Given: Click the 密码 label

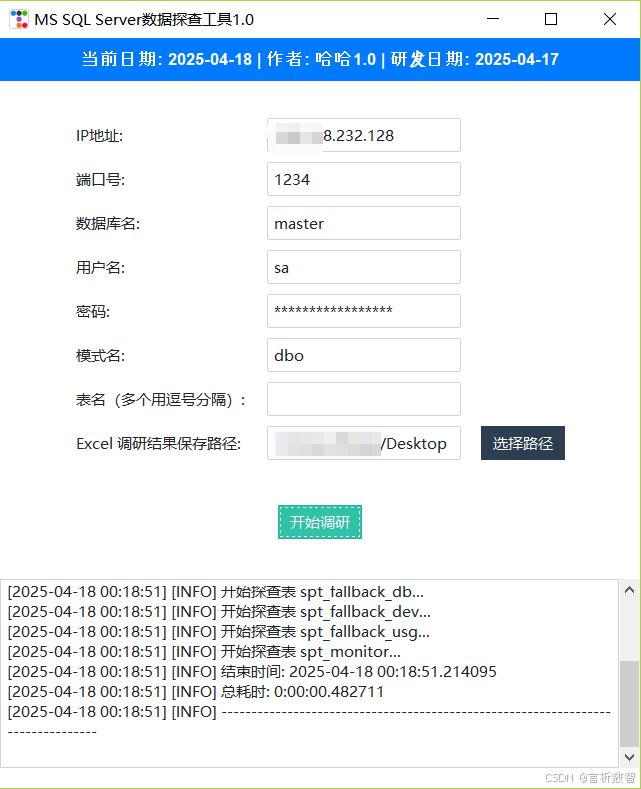Looking at the screenshot, I should pyautogui.click(x=93, y=312).
